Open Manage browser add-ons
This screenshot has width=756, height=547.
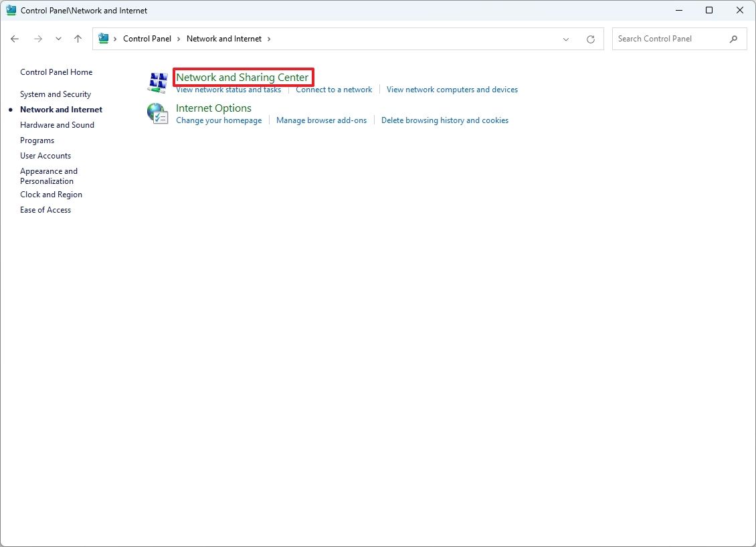tap(321, 120)
